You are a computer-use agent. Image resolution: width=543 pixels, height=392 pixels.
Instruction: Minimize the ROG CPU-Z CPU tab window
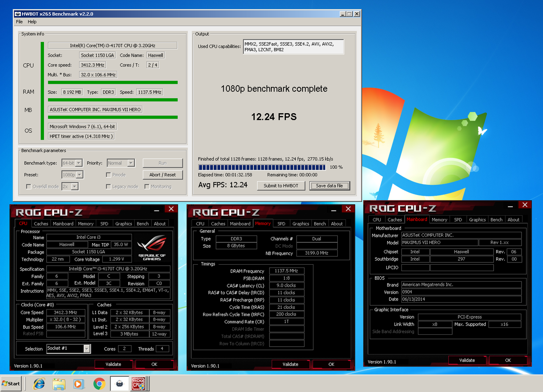point(157,210)
